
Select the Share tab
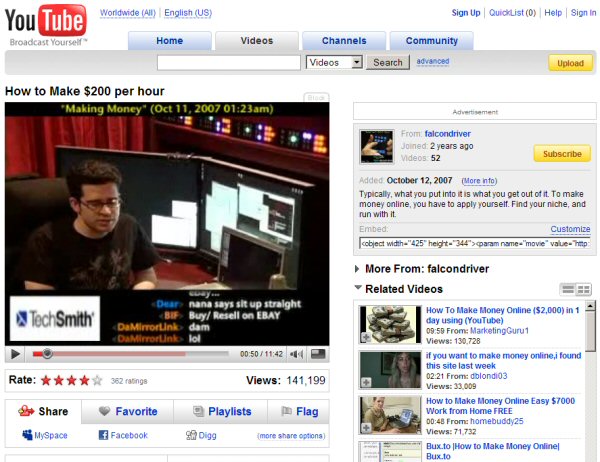pyautogui.click(x=43, y=411)
